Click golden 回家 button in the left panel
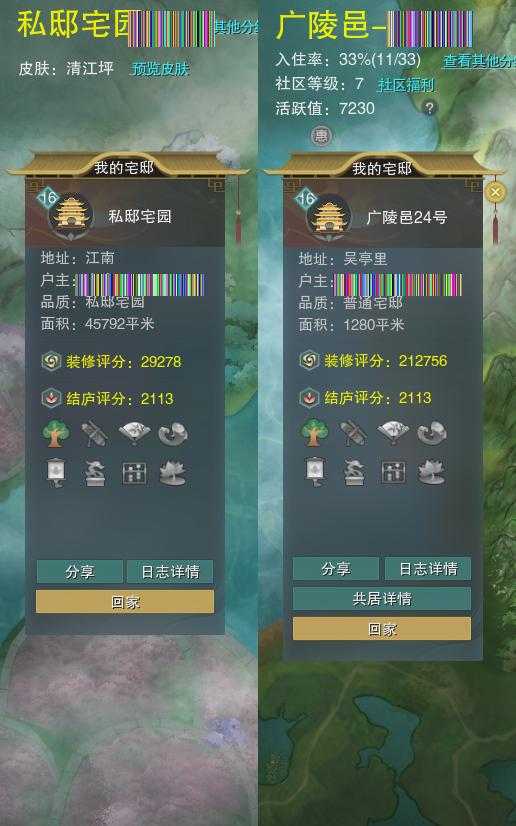The width and height of the screenshot is (516, 826). pos(125,602)
